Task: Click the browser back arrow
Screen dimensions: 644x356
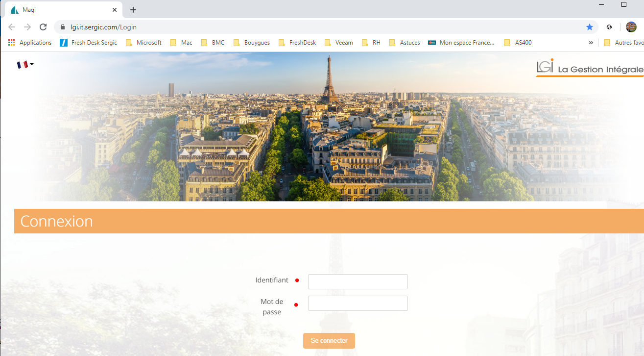Action: coord(12,27)
